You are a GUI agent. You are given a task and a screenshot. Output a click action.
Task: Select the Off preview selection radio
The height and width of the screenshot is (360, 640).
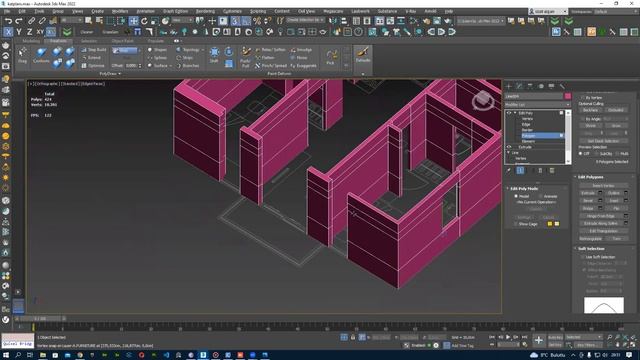point(581,153)
